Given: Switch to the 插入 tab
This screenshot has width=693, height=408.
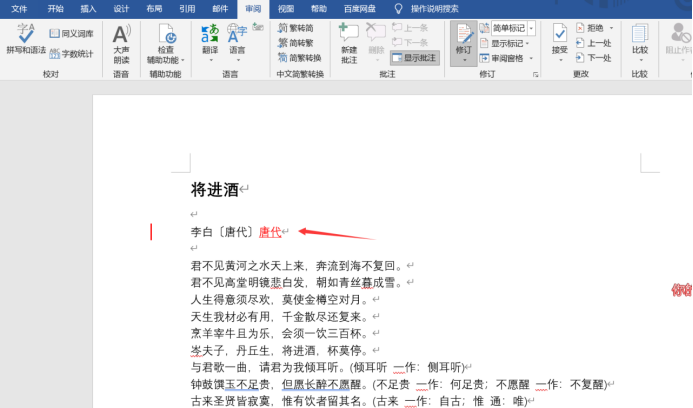Looking at the screenshot, I should coord(88,8).
